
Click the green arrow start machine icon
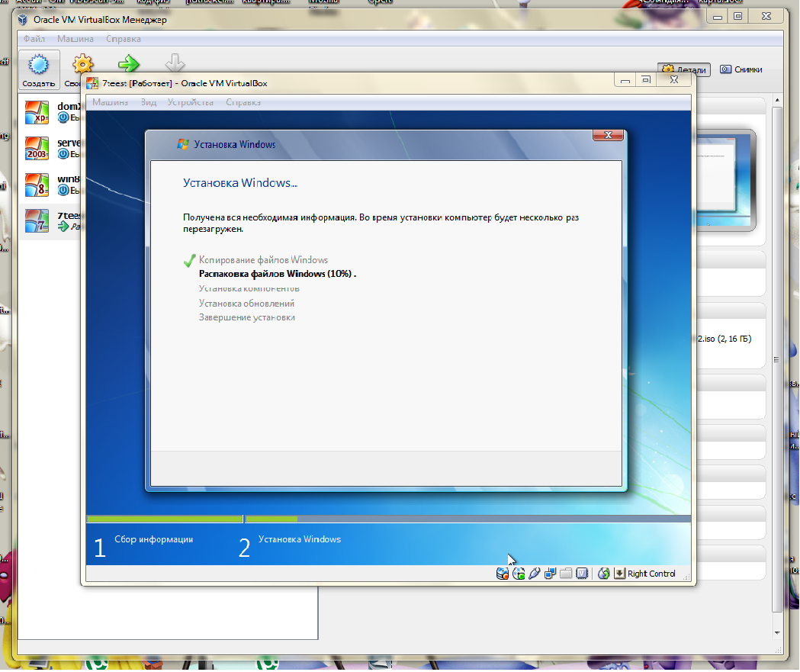pos(129,64)
